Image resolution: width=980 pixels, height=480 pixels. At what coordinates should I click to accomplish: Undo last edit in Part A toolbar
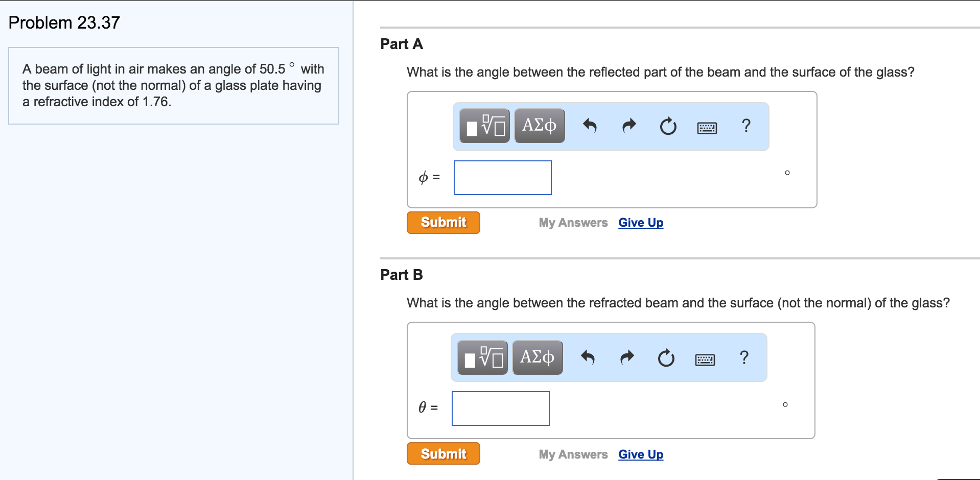point(590,126)
